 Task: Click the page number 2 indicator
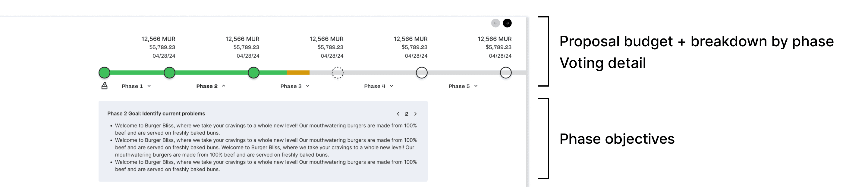pos(407,114)
